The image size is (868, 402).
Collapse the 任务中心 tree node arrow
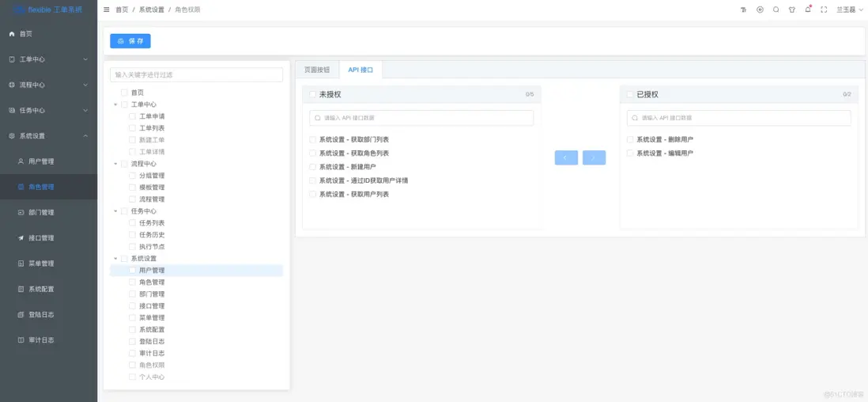tap(115, 211)
